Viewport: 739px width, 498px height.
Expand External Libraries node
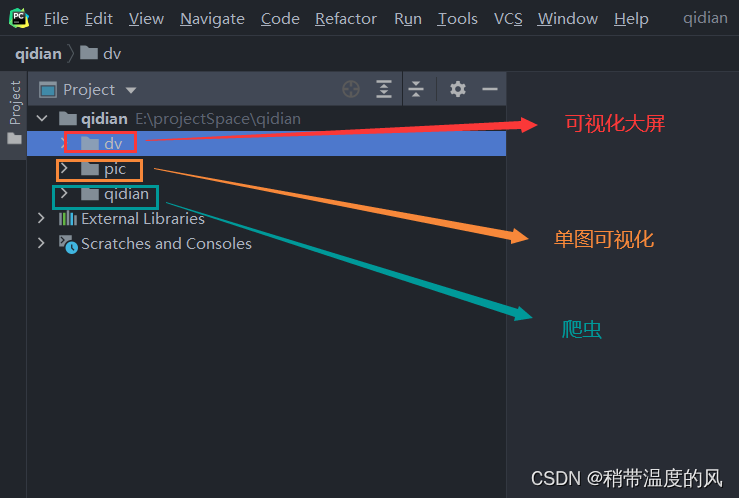[x=41, y=218]
